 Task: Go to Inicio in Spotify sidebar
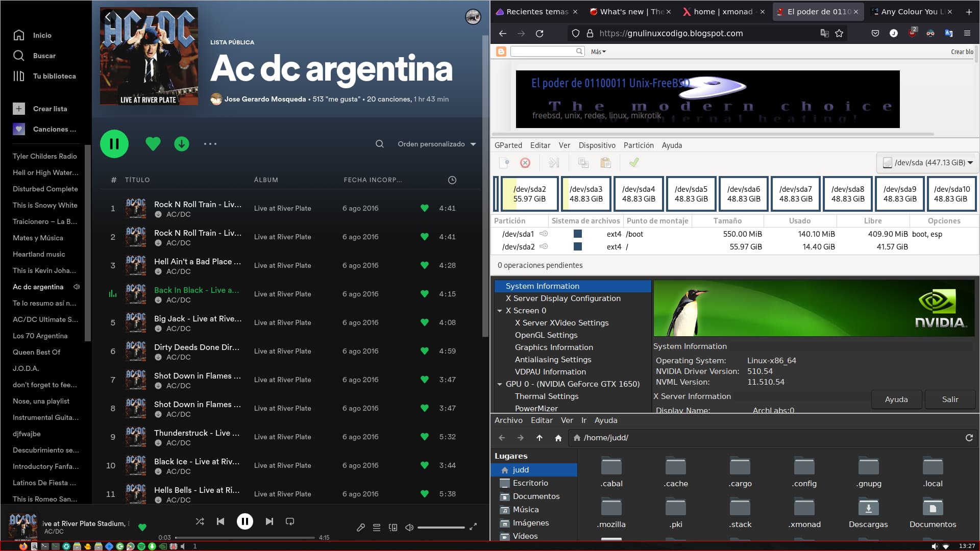pos(33,35)
